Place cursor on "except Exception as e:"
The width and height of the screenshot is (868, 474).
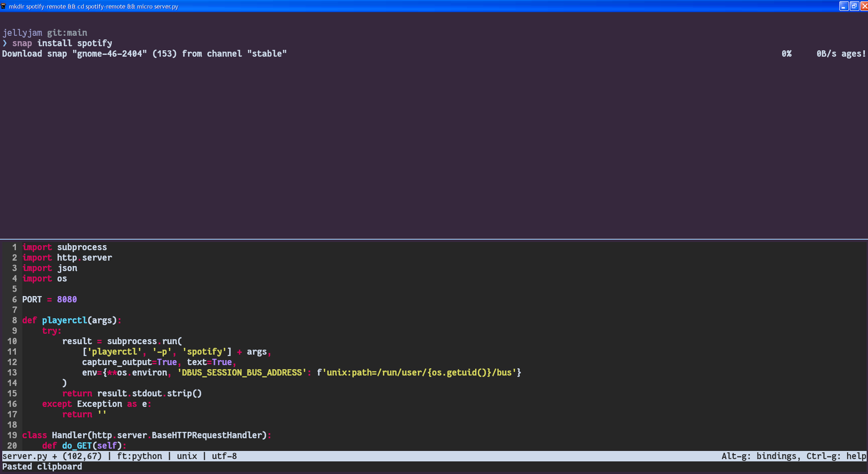(x=97, y=404)
